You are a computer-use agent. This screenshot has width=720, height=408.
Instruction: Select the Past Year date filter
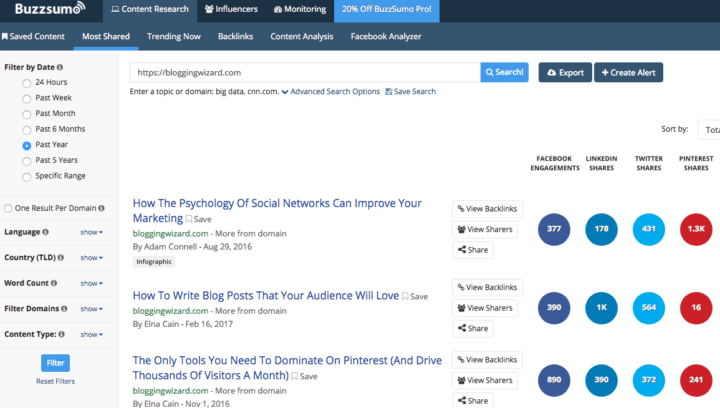(x=27, y=145)
